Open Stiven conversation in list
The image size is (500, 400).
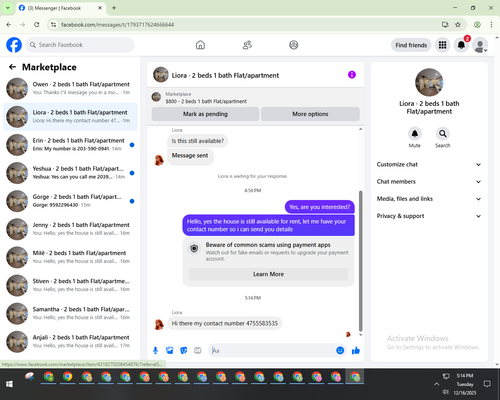tap(70, 285)
